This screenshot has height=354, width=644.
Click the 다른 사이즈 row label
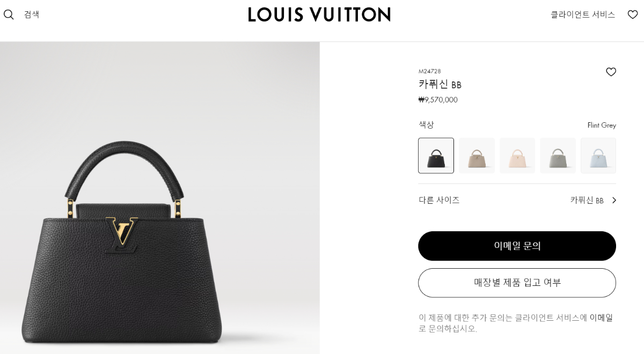pyautogui.click(x=439, y=200)
